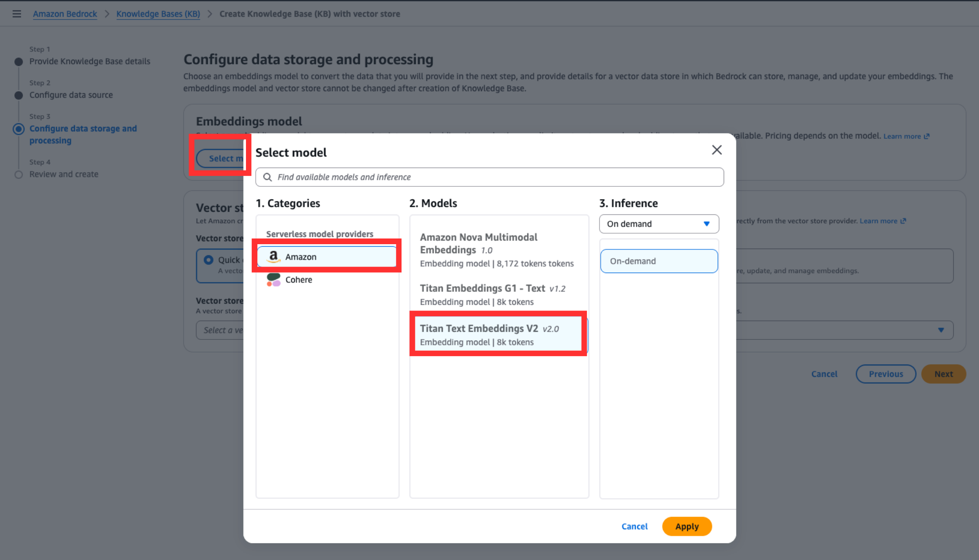Click Step 4 Review and create

(x=64, y=174)
